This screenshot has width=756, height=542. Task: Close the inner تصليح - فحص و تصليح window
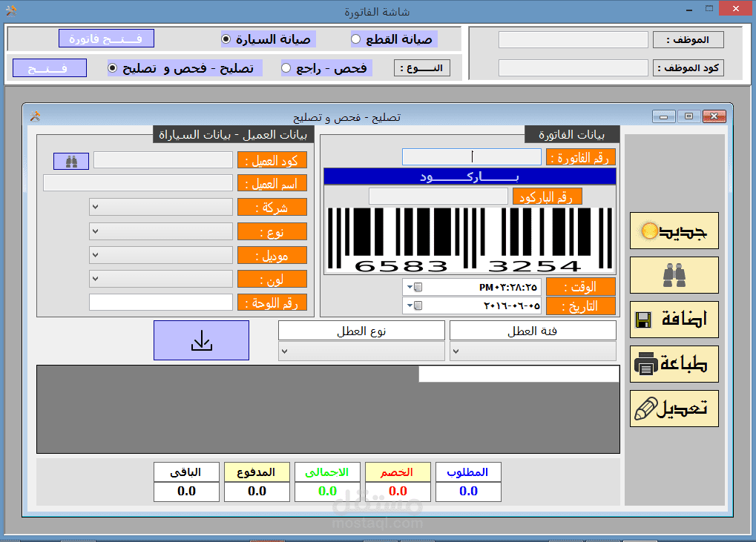pyautogui.click(x=714, y=116)
